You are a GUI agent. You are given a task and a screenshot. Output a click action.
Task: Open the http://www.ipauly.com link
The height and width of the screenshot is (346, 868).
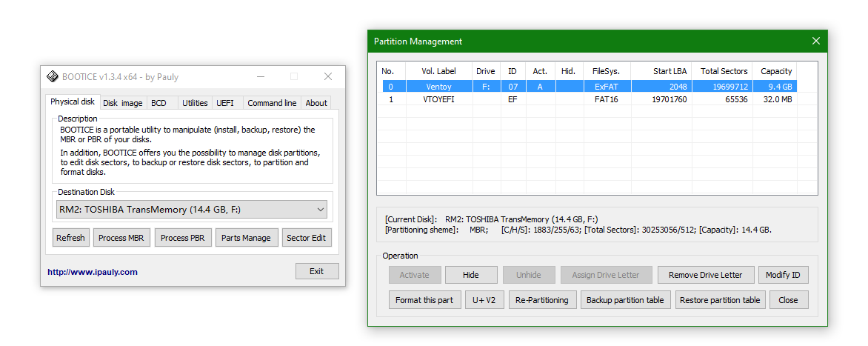tap(93, 272)
